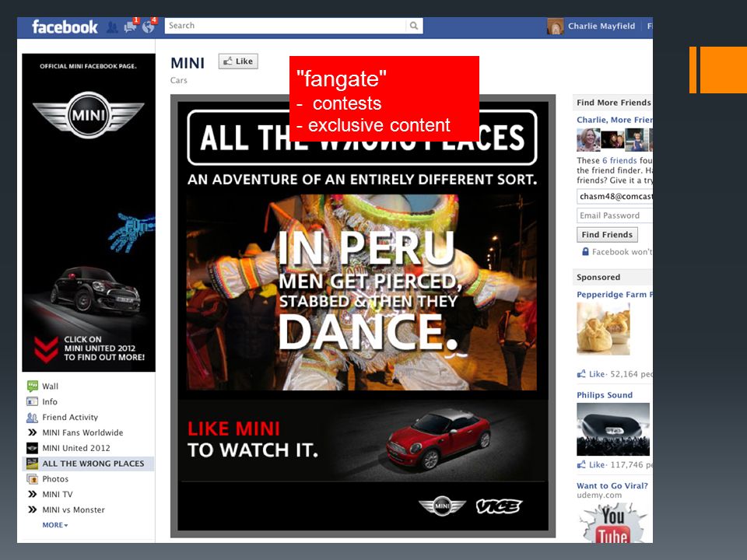Open MINI TV tab
The height and width of the screenshot is (560, 747).
click(58, 495)
